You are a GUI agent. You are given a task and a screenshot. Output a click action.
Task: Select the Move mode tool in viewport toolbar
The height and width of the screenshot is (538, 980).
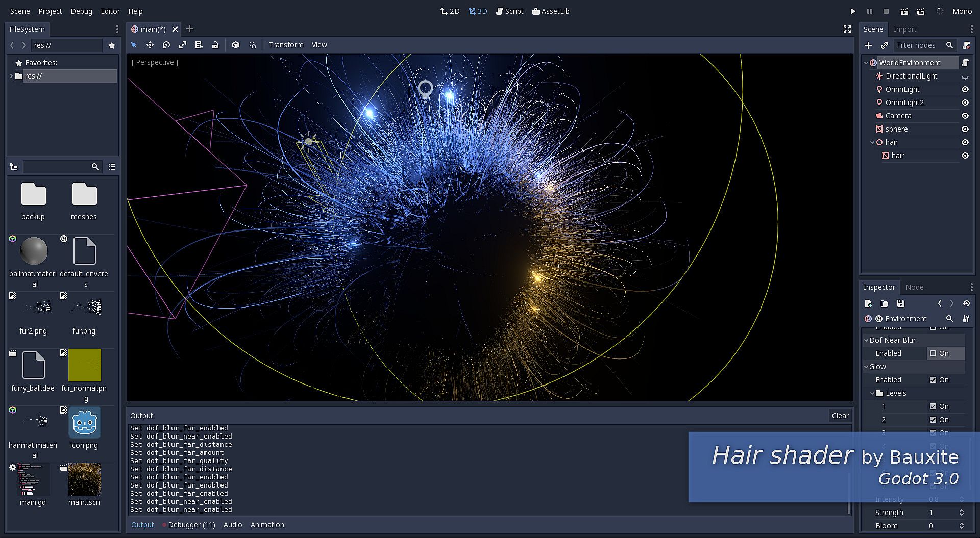[x=150, y=45]
